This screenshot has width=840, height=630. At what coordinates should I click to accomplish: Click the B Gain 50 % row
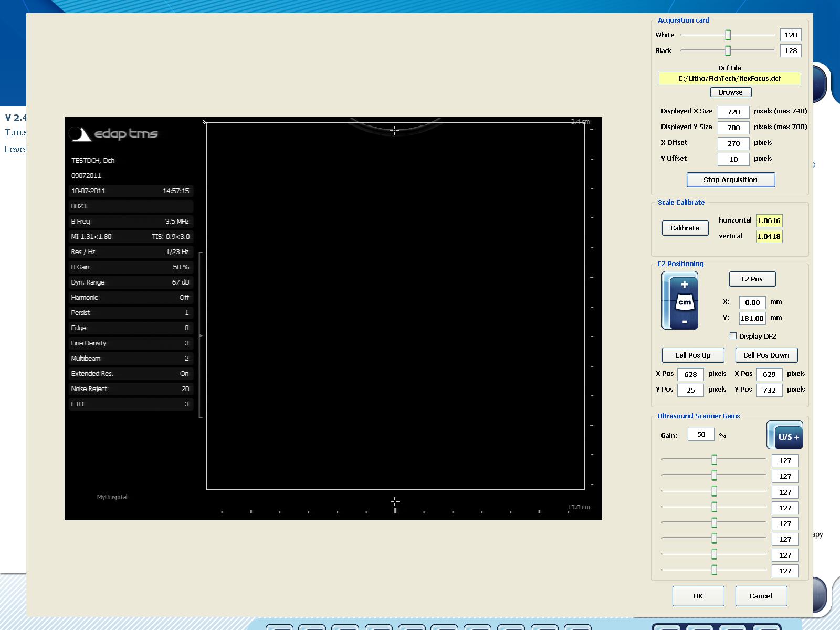[130, 267]
